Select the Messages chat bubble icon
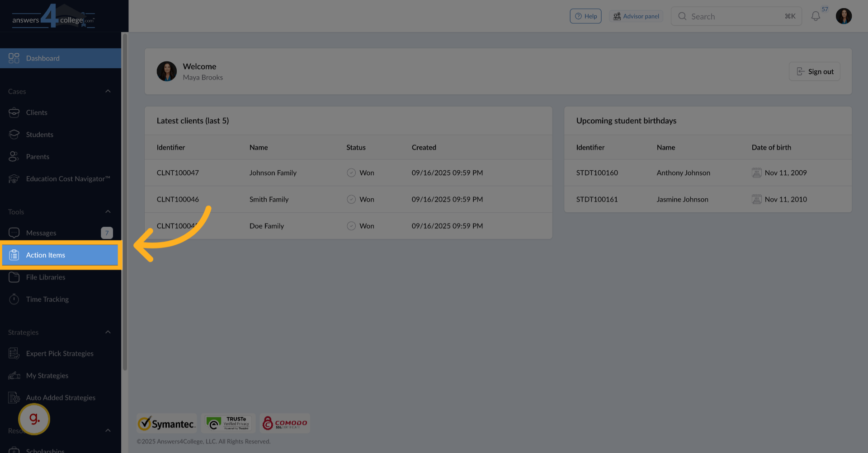Viewport: 868px width, 453px height. click(x=14, y=233)
